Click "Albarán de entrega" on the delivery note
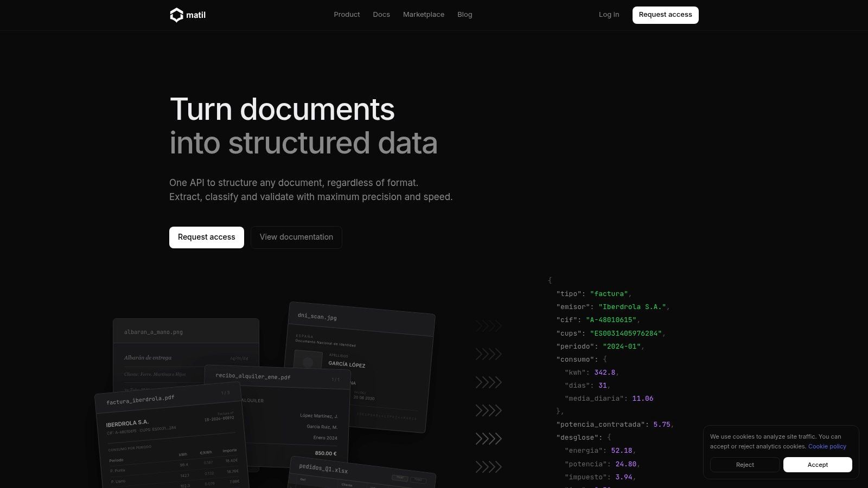This screenshot has width=868, height=488. (x=148, y=358)
